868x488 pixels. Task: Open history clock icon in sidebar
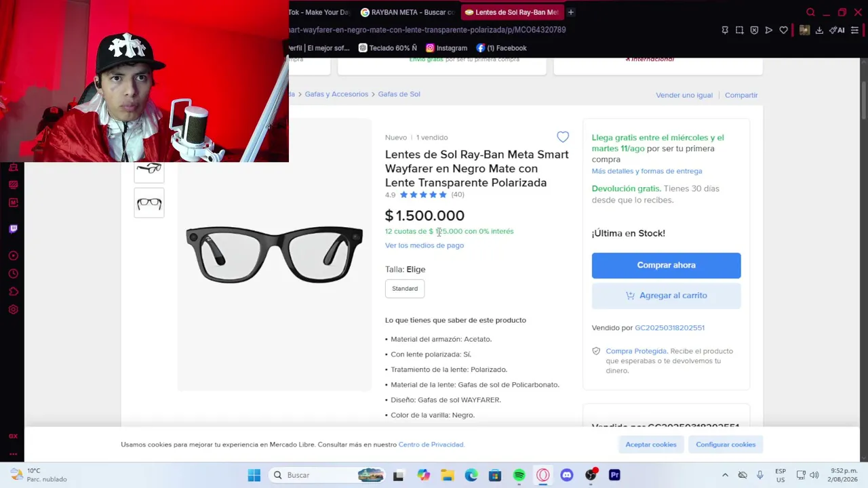[13, 274]
